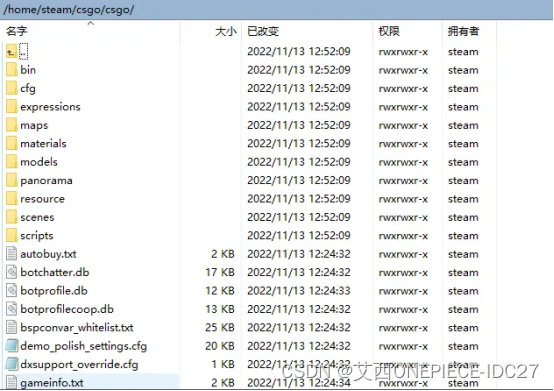Click the /home/steam/csgo/csgo/ path bar

[x=276, y=10]
